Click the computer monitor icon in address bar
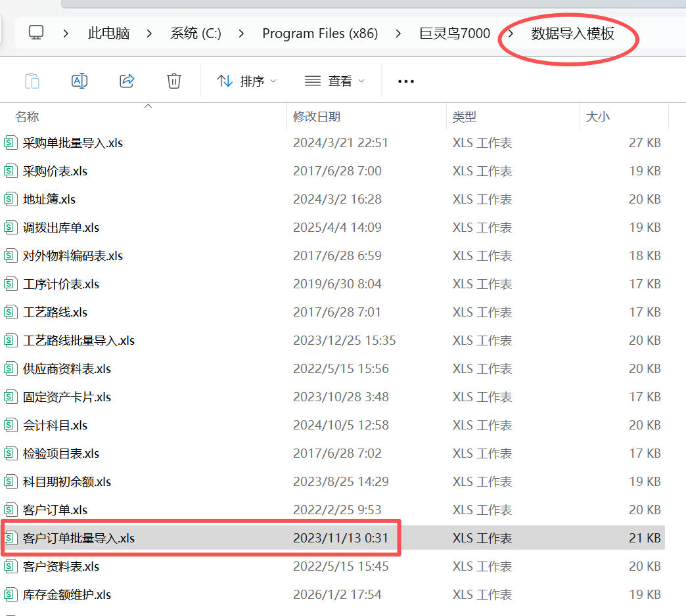 click(x=36, y=33)
